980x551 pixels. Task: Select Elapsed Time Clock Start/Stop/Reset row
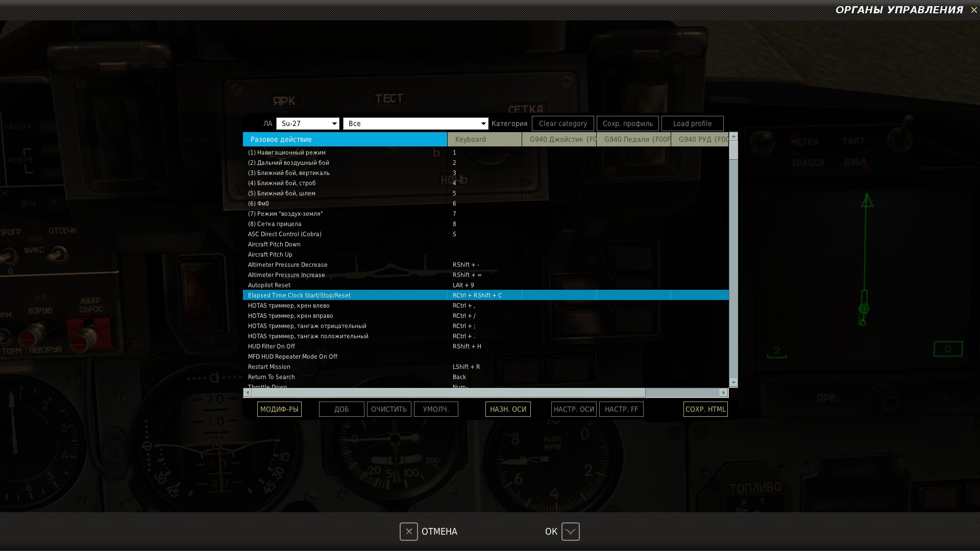(x=486, y=295)
